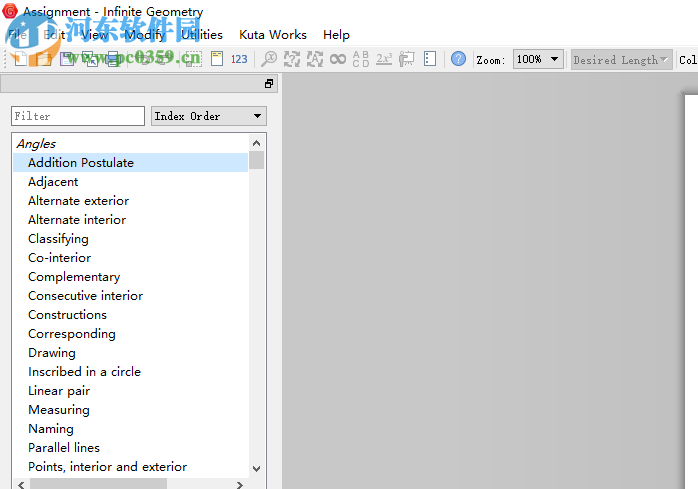Screen dimensions: 698x489
Task: Click the ABCD multiple choice icon
Action: [x=361, y=59]
